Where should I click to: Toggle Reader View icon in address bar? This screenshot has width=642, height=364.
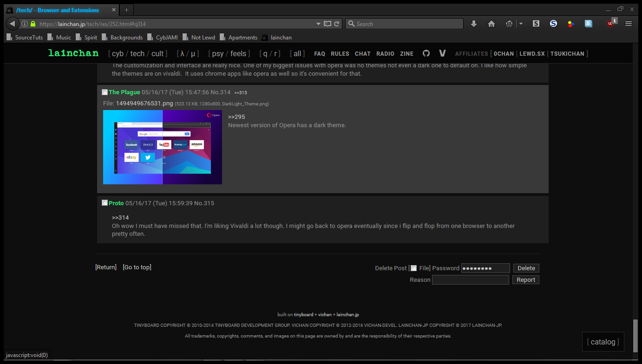pos(328,24)
